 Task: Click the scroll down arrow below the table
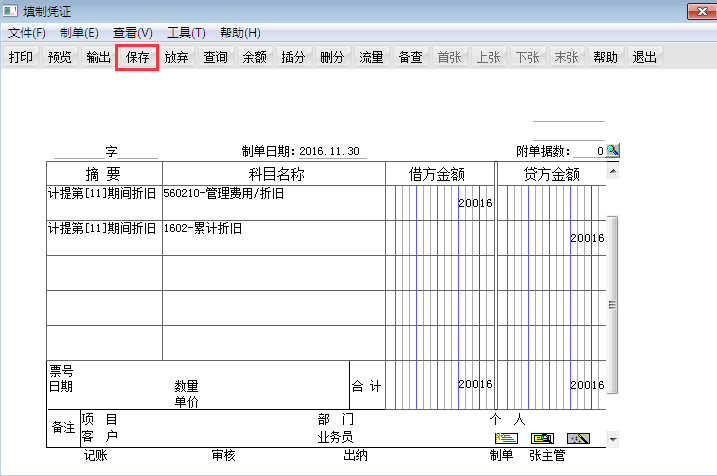613,438
